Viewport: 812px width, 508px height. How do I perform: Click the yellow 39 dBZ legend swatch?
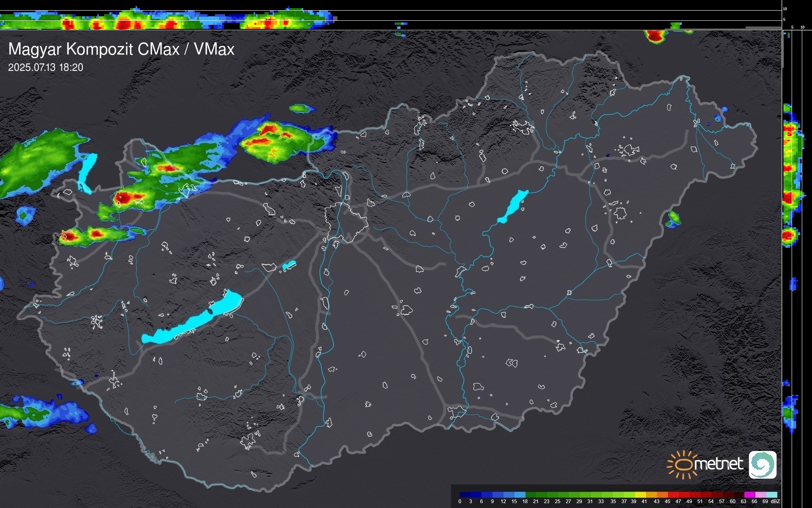[641, 495]
